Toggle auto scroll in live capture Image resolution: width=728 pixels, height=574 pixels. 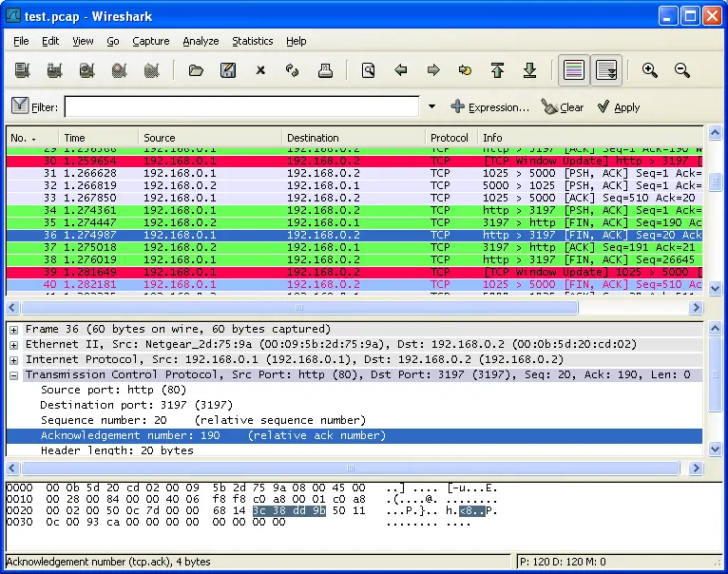click(x=605, y=70)
